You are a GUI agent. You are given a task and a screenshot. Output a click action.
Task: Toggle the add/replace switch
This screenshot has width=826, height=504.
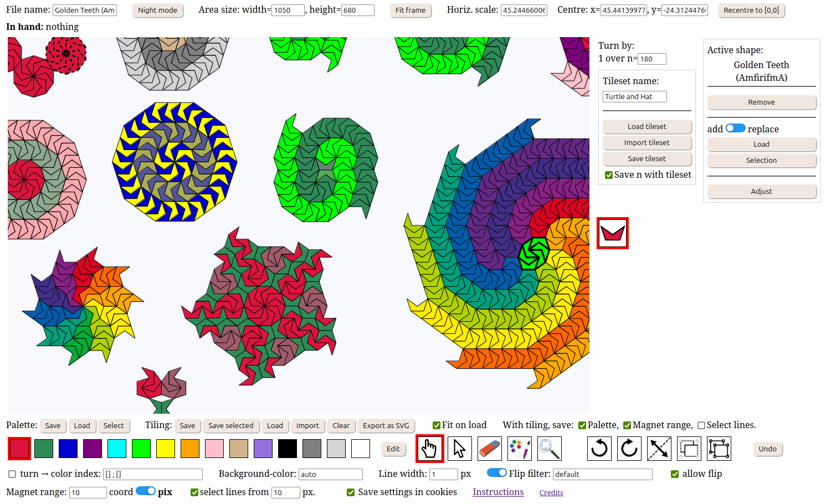coord(735,128)
